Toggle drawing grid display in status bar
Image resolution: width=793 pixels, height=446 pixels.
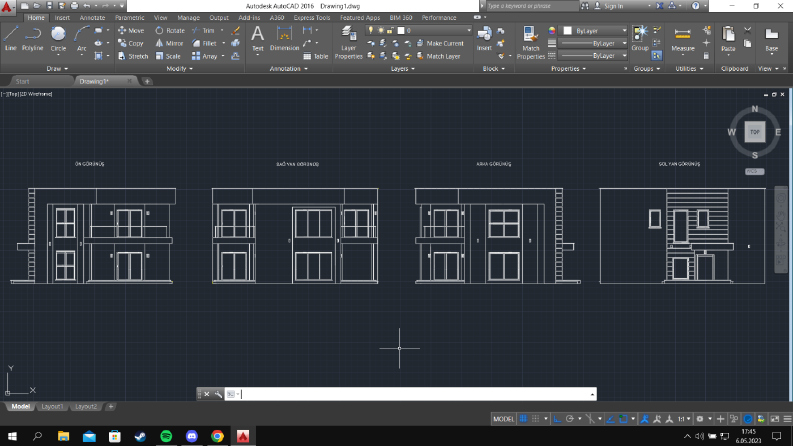click(523, 419)
